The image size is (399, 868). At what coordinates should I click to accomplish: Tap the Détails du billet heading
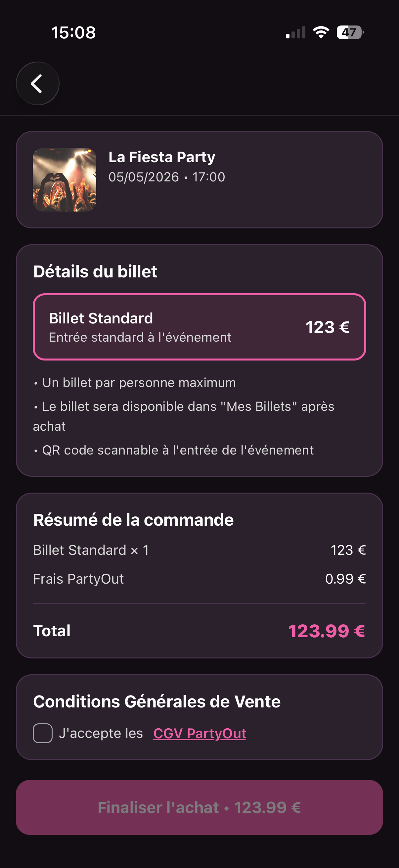point(95,271)
